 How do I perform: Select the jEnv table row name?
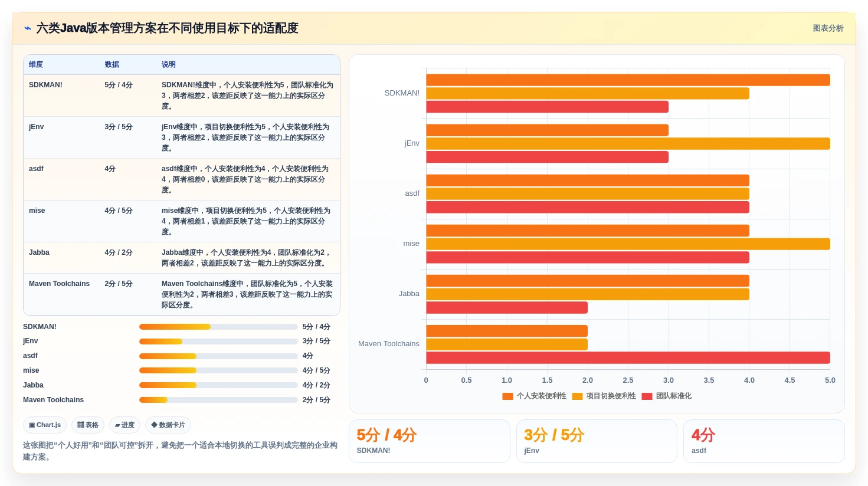coord(37,127)
